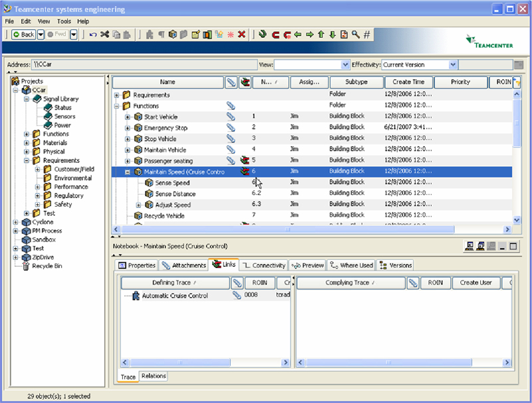Sort by the Create Time column header
Image resolution: width=532 pixels, height=403 pixels.
[x=408, y=82]
